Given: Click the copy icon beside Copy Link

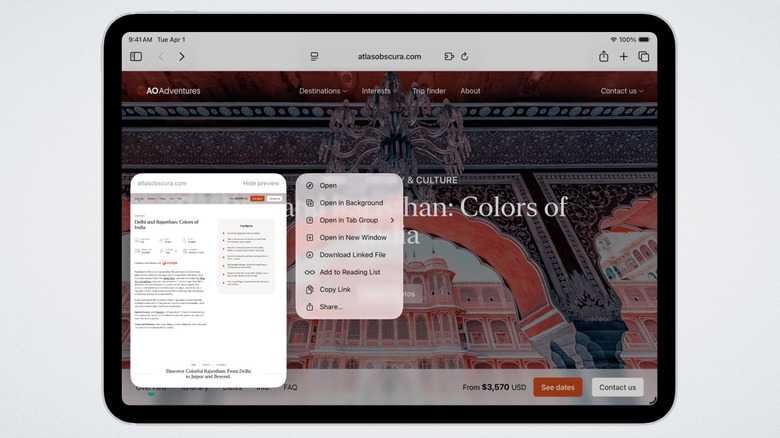Looking at the screenshot, I should pyautogui.click(x=309, y=289).
